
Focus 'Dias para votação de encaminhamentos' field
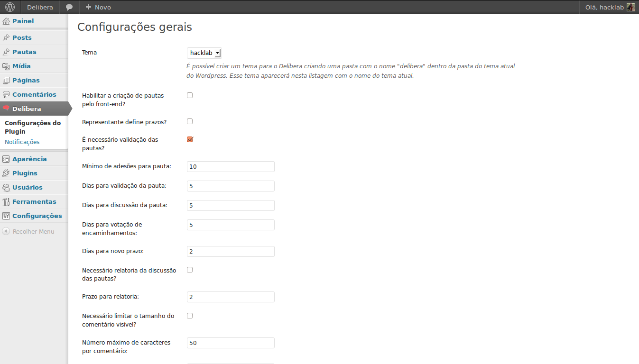(231, 225)
